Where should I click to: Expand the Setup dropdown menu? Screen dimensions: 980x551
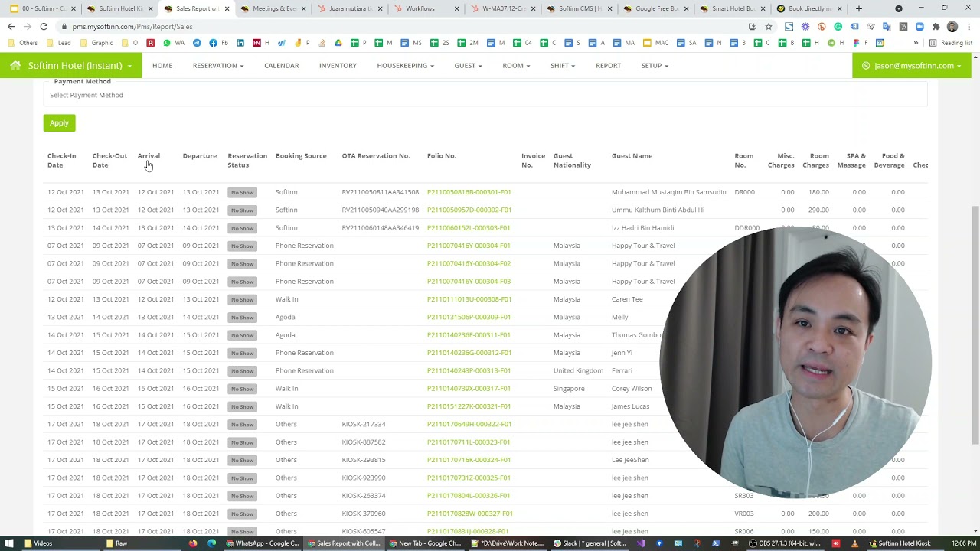click(x=655, y=66)
